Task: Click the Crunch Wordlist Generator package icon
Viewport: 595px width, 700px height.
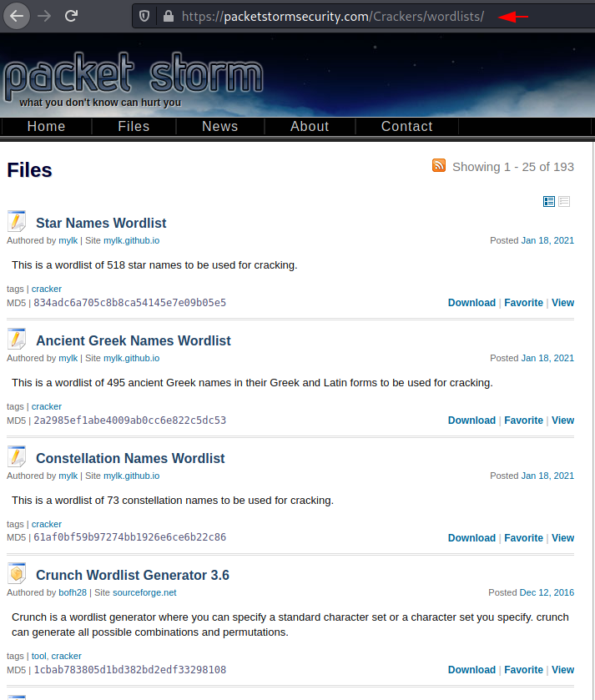Action: [x=17, y=573]
